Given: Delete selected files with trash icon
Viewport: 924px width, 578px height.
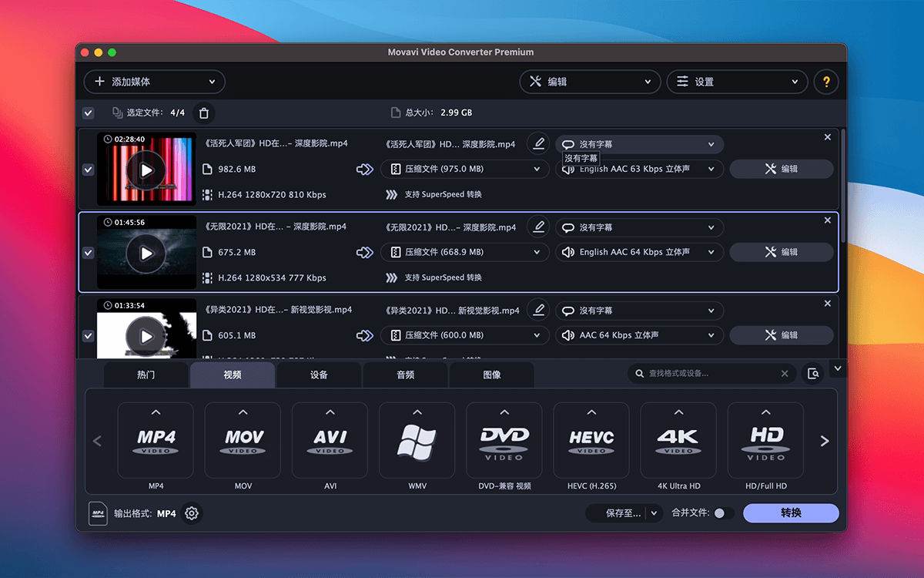Looking at the screenshot, I should tap(204, 113).
